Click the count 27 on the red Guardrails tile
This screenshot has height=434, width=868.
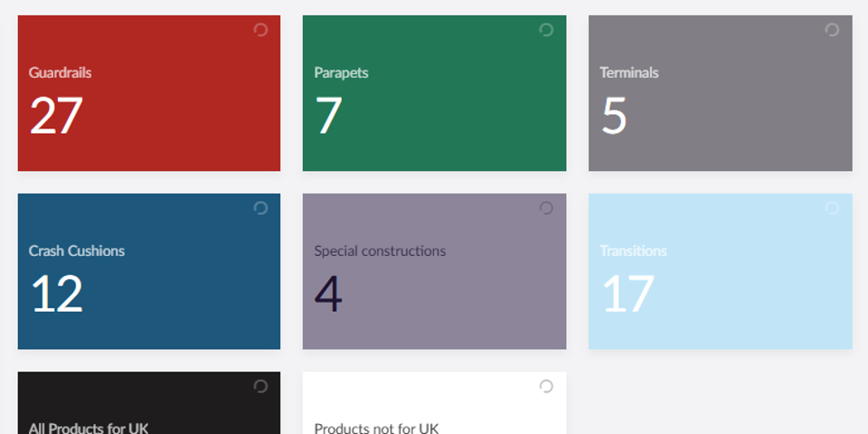[x=56, y=116]
